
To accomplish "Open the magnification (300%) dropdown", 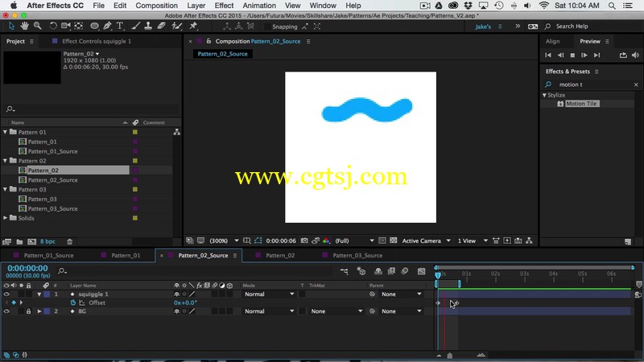I will click(x=224, y=241).
